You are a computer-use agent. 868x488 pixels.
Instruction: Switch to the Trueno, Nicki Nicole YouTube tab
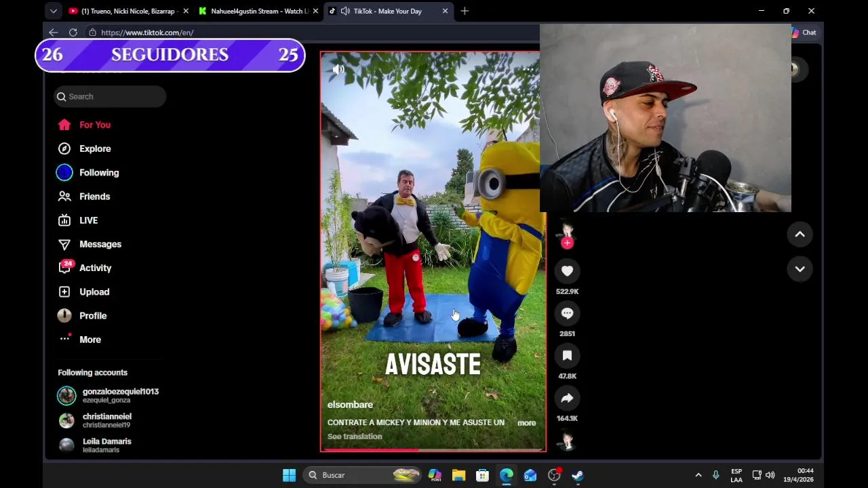127,11
